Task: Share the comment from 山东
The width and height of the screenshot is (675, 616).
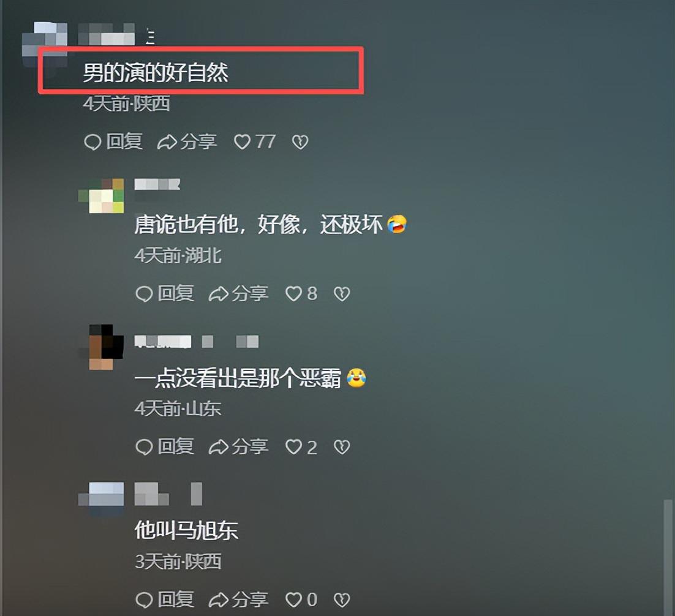Action: (x=238, y=447)
